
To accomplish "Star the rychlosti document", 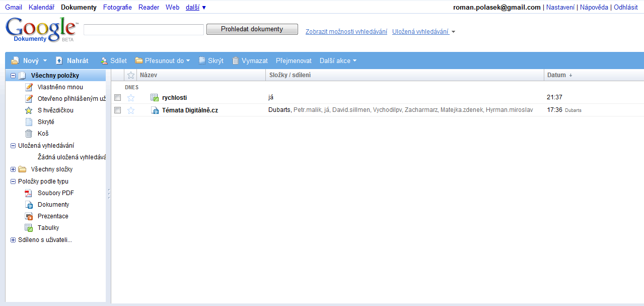I will point(131,98).
